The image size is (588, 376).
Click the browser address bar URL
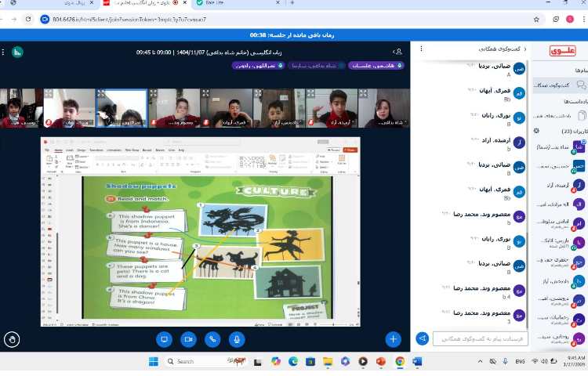pos(129,19)
